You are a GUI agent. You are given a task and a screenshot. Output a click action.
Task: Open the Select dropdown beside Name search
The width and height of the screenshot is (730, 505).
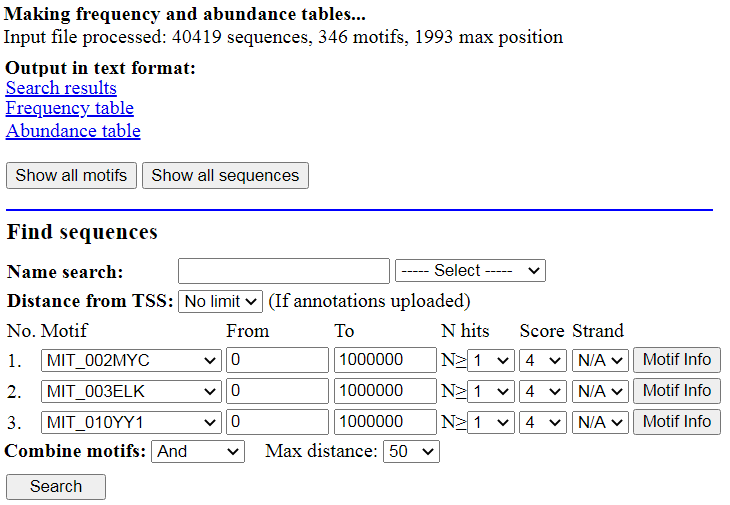click(470, 270)
